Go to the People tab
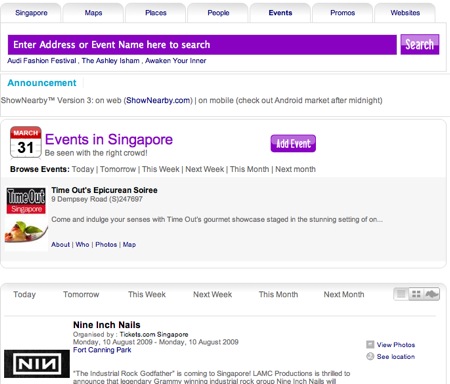Viewport: 450px width, 384px height. [x=218, y=13]
